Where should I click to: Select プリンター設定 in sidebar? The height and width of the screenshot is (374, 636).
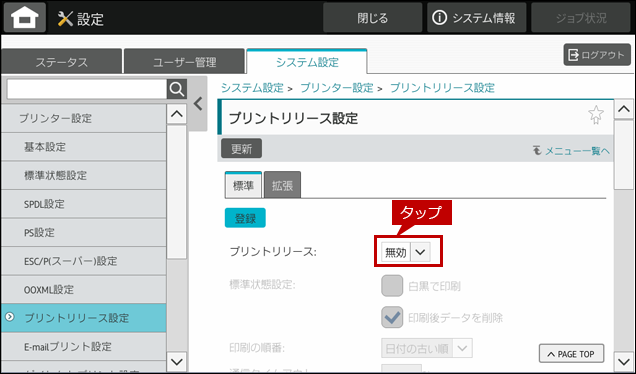pyautogui.click(x=84, y=118)
